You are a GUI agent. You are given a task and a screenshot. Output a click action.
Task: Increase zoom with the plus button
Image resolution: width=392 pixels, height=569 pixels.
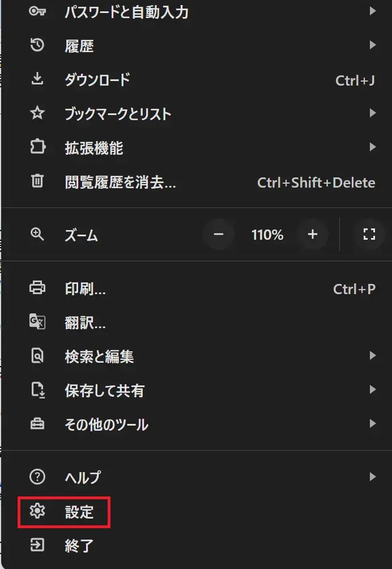click(x=313, y=234)
